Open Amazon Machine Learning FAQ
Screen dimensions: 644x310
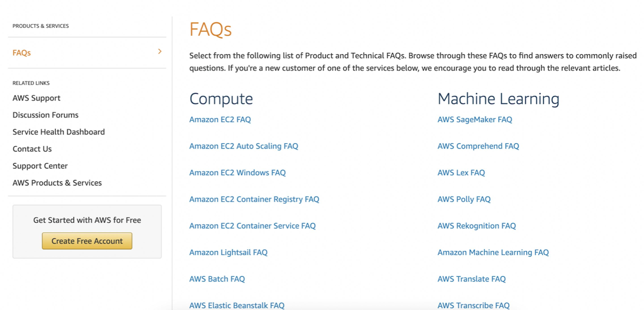click(x=493, y=252)
